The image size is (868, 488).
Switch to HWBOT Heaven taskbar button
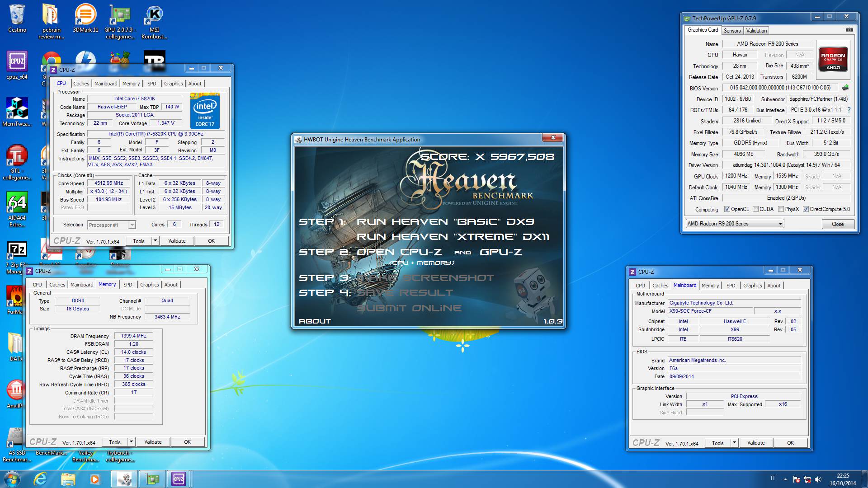[124, 479]
